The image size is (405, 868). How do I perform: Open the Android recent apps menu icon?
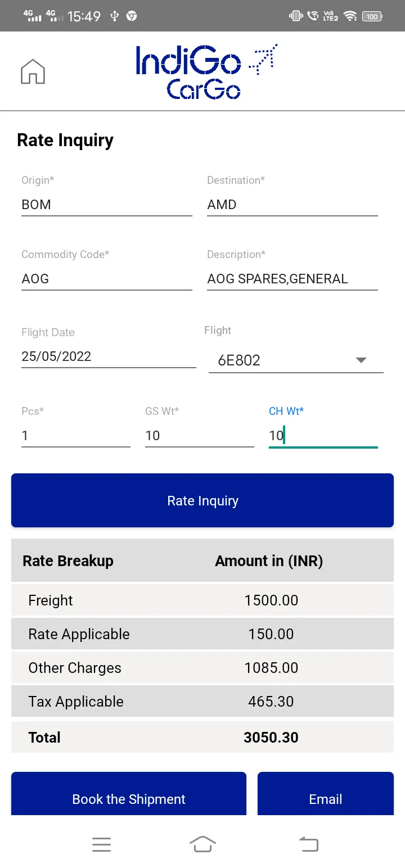pyautogui.click(x=101, y=844)
